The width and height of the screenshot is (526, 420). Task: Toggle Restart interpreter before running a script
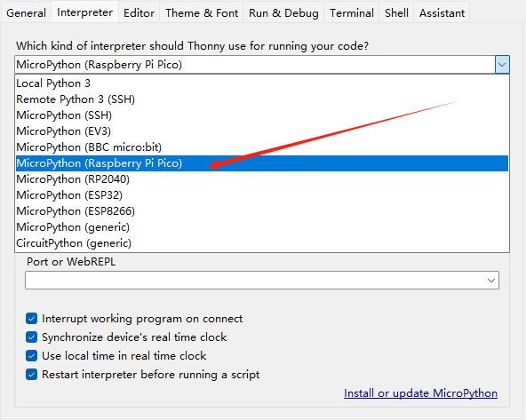(31, 375)
